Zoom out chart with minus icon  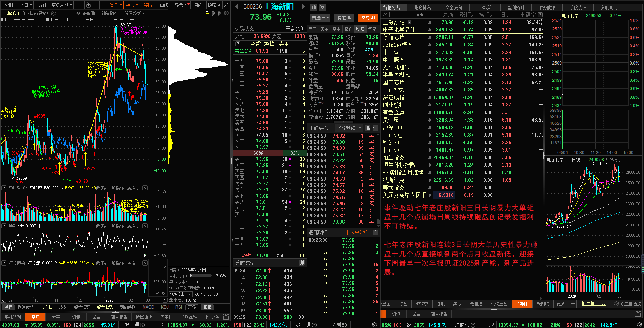[x=103, y=5]
